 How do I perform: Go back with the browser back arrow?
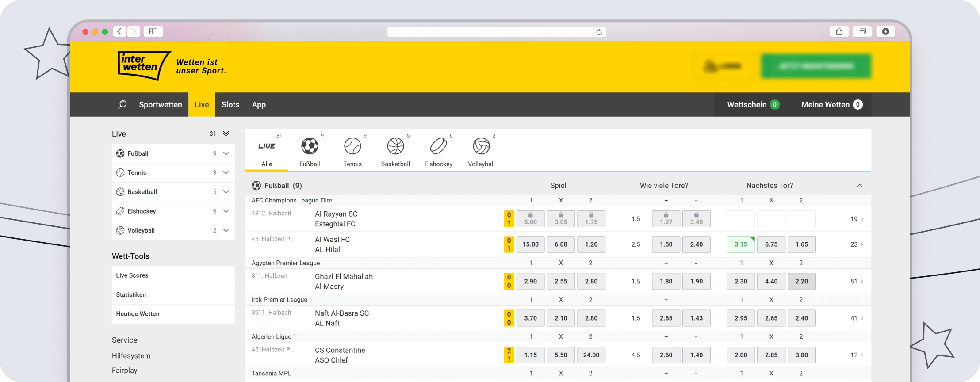[x=119, y=31]
